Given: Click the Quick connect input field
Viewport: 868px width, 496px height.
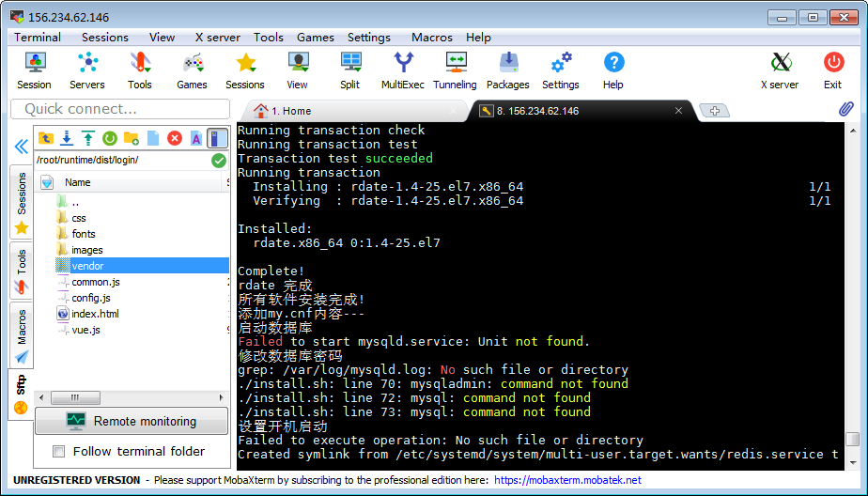Looking at the screenshot, I should coord(120,109).
